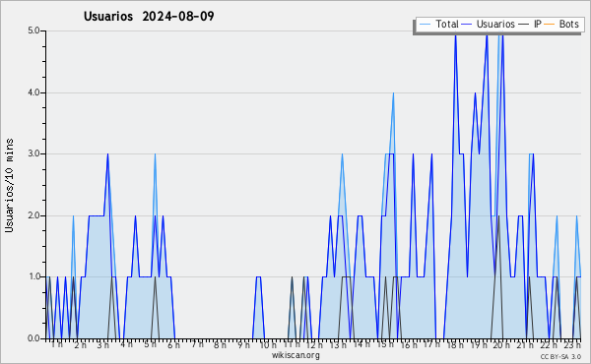Click the "8 h" x-axis tick label
591x364 pixels.
(x=220, y=344)
